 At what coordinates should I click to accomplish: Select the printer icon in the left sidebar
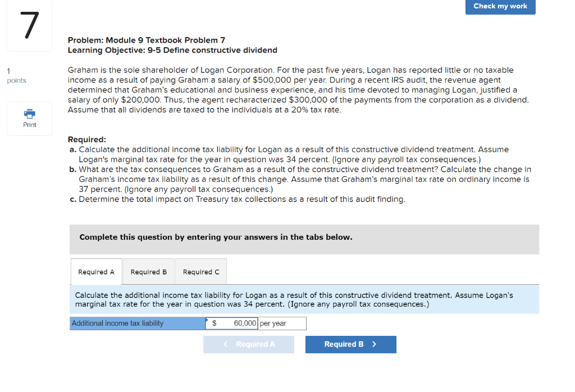click(29, 115)
